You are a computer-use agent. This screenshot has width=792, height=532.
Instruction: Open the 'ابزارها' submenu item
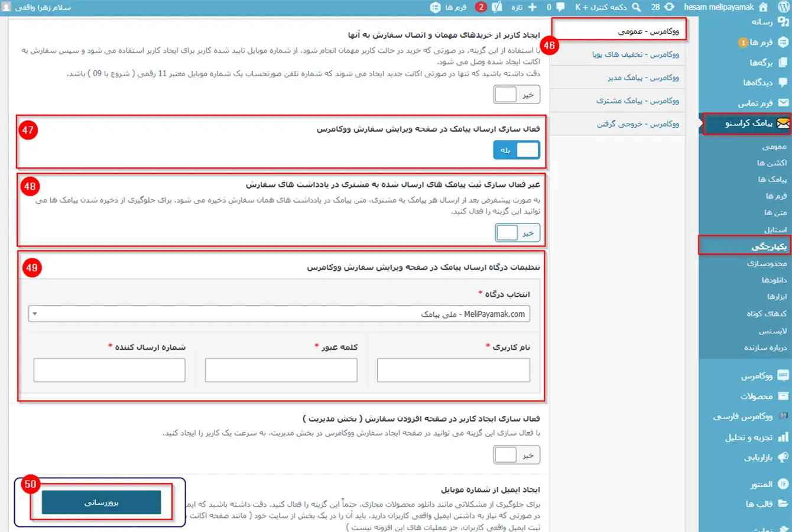[x=777, y=296]
